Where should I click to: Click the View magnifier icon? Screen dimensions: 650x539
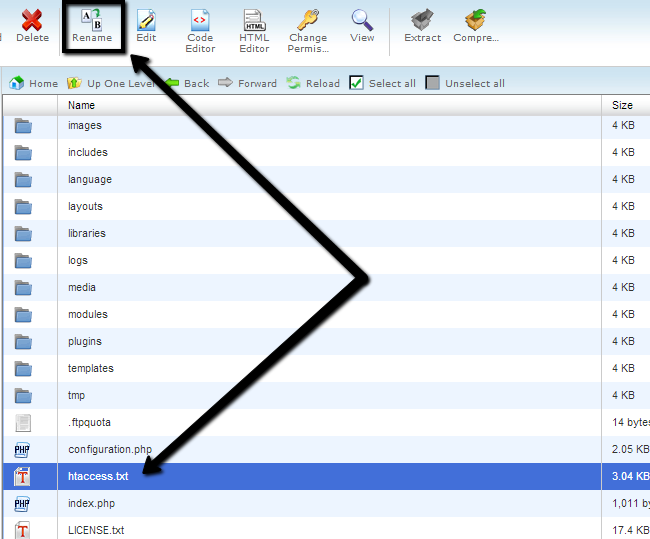[x=362, y=20]
